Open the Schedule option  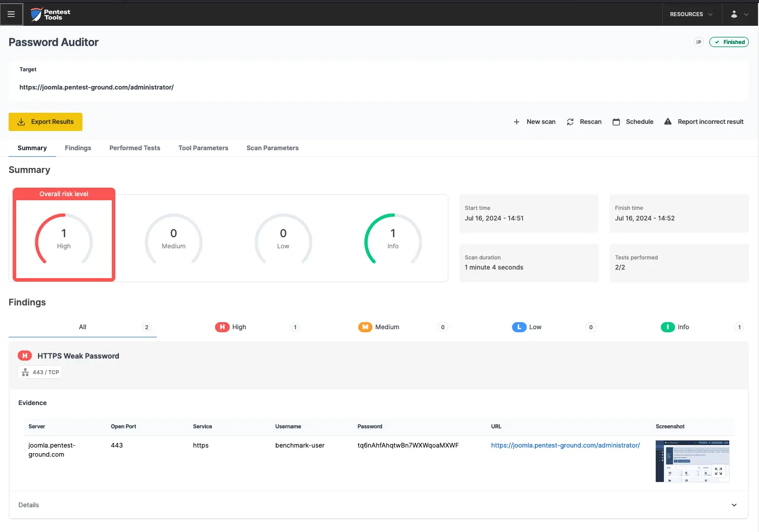[x=633, y=122]
